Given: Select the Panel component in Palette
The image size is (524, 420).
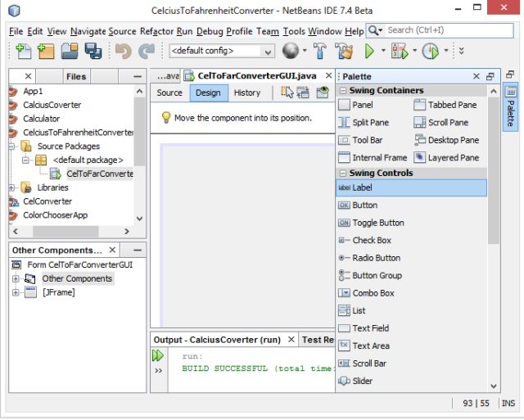Looking at the screenshot, I should point(355,105).
